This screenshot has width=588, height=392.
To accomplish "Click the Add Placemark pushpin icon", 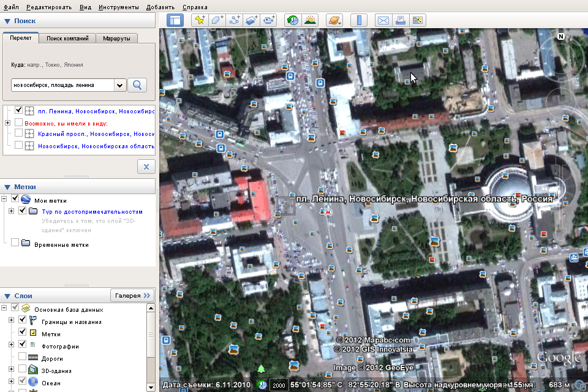I will (200, 20).
